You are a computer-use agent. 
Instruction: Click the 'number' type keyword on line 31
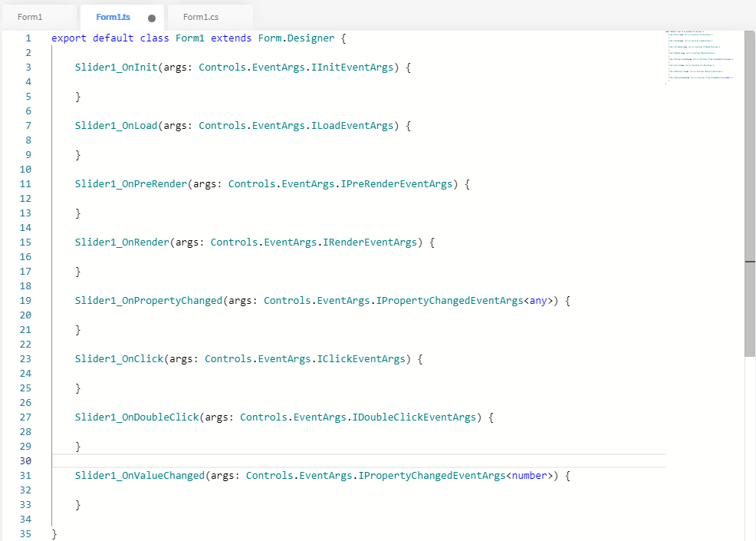pos(529,475)
